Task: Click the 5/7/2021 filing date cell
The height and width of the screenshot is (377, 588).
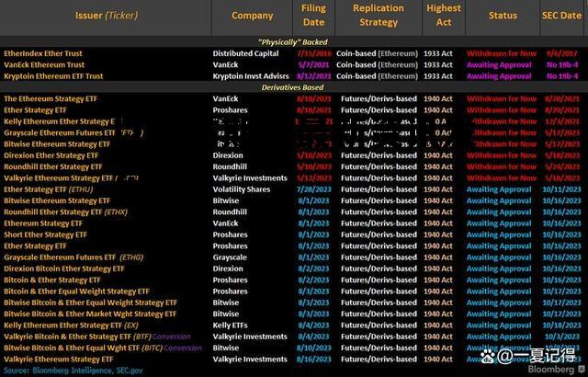Action: (313, 64)
